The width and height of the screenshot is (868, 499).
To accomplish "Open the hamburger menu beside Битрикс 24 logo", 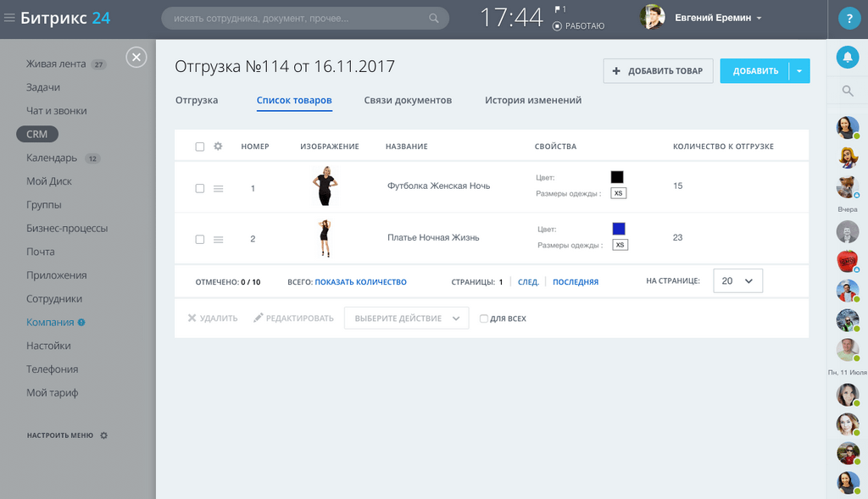I will coord(8,19).
